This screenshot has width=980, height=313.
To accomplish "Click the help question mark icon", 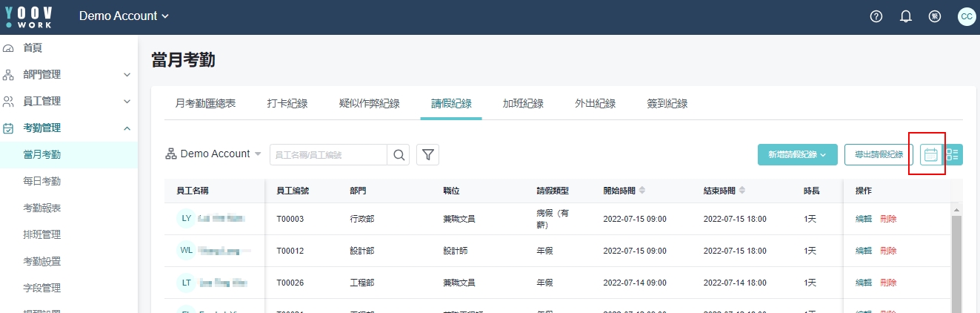I will [x=876, y=16].
